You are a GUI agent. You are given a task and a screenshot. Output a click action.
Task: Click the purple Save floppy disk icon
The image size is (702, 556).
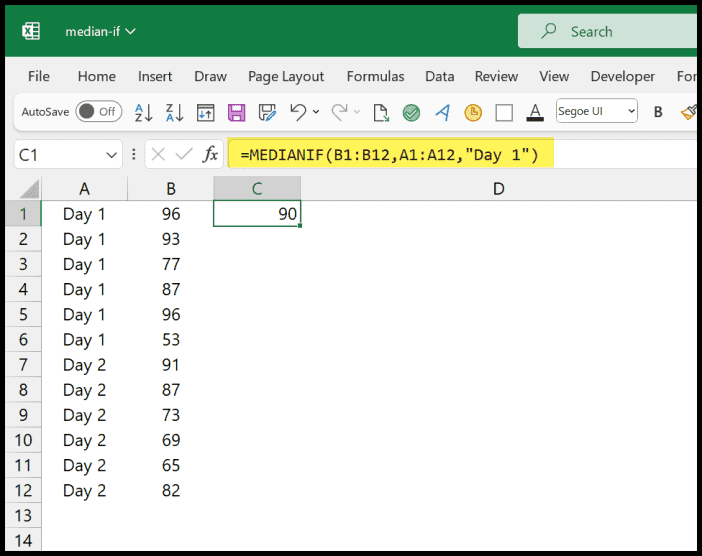click(237, 112)
